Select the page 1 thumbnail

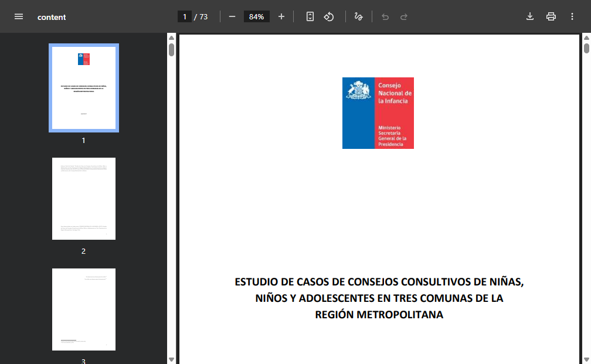tap(84, 88)
